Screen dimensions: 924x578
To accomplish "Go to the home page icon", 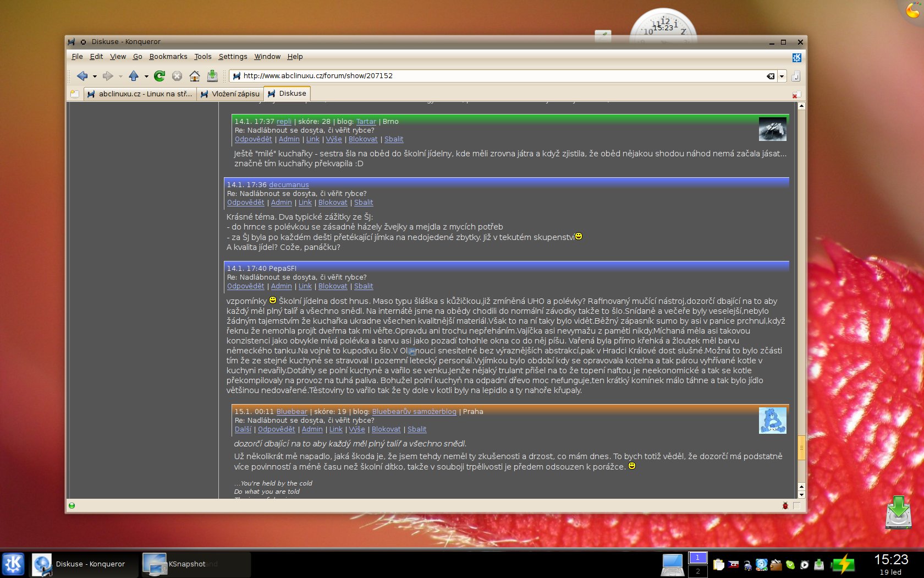I will [195, 76].
